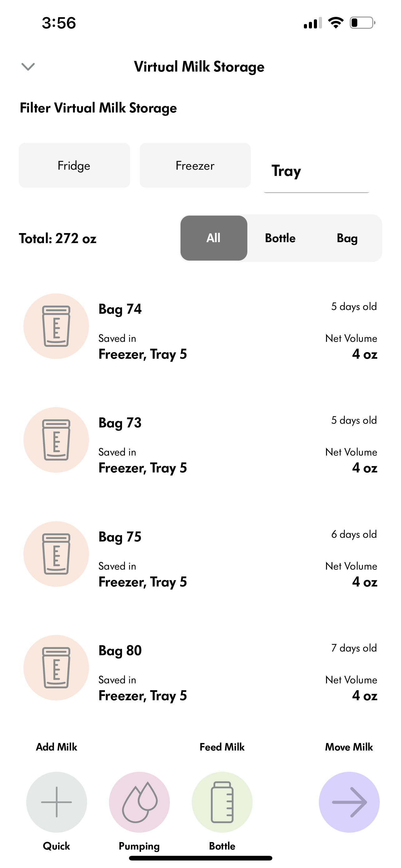Tap the Feed Milk bottle icon

tap(222, 802)
